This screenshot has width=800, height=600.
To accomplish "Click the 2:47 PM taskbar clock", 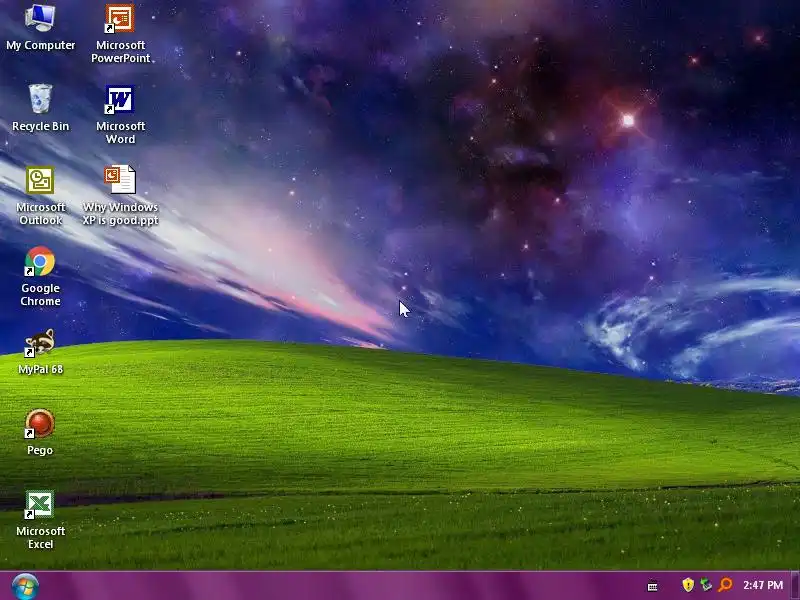I will point(763,585).
